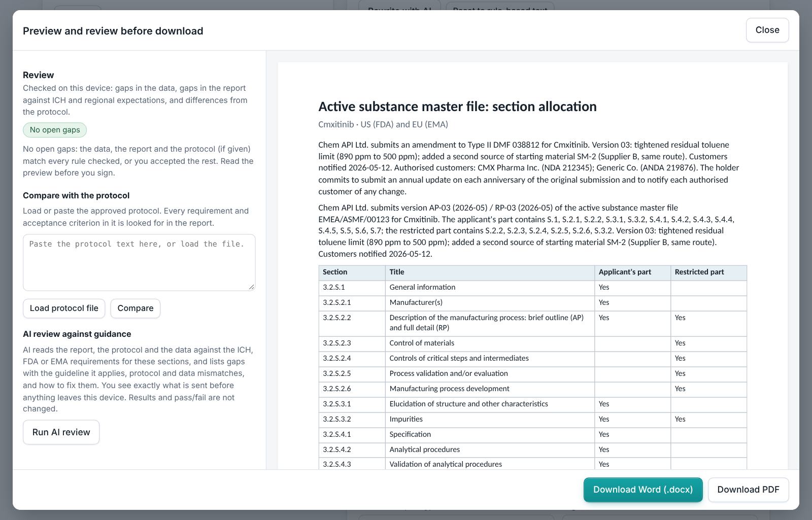This screenshot has height=520, width=812.
Task: Click the 'General information' title cell
Action: pyautogui.click(x=490, y=288)
